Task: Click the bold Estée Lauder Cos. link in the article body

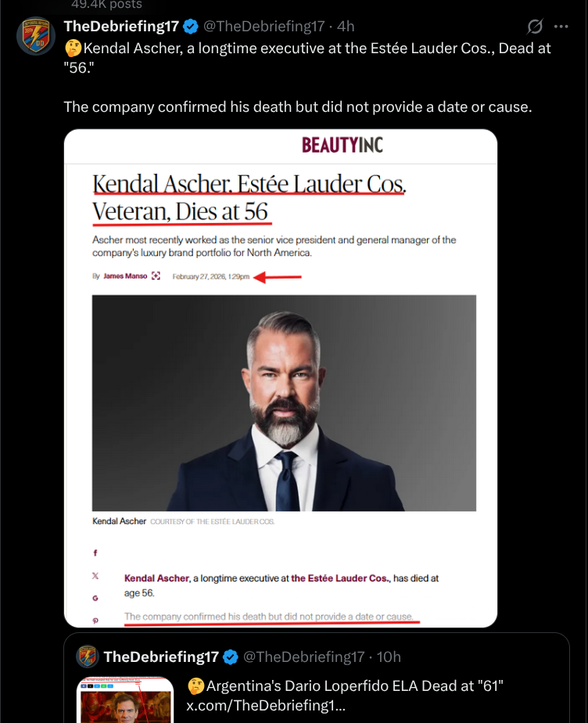Action: 340,578
